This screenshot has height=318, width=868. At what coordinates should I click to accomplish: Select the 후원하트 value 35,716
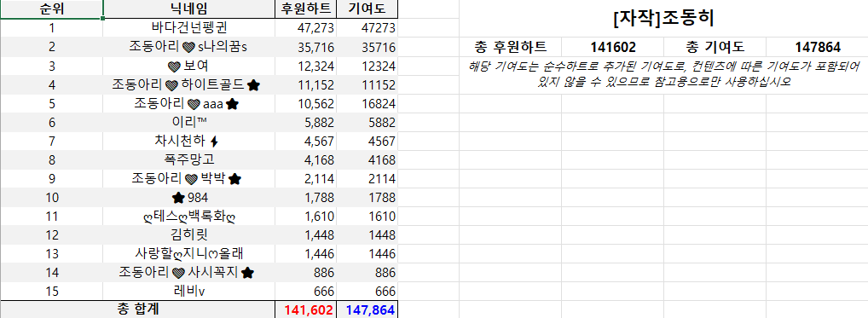305,47
